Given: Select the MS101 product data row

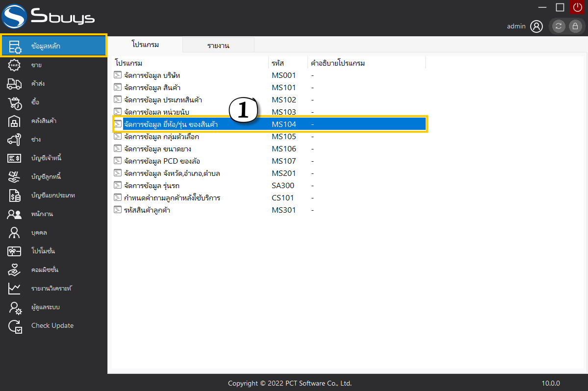Looking at the screenshot, I should 151,88.
